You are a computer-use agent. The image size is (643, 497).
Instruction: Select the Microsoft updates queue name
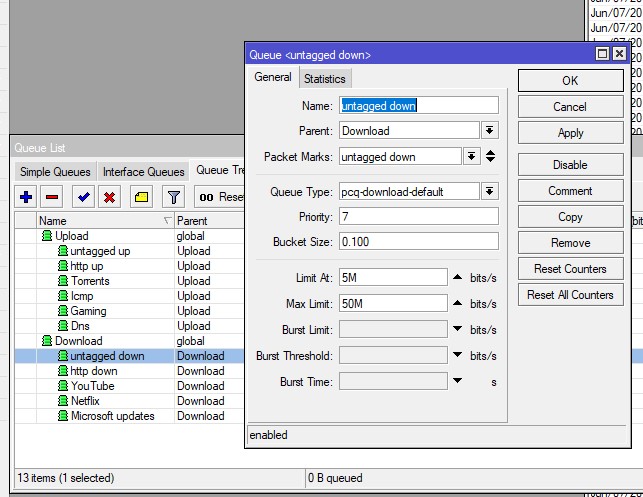tap(113, 416)
